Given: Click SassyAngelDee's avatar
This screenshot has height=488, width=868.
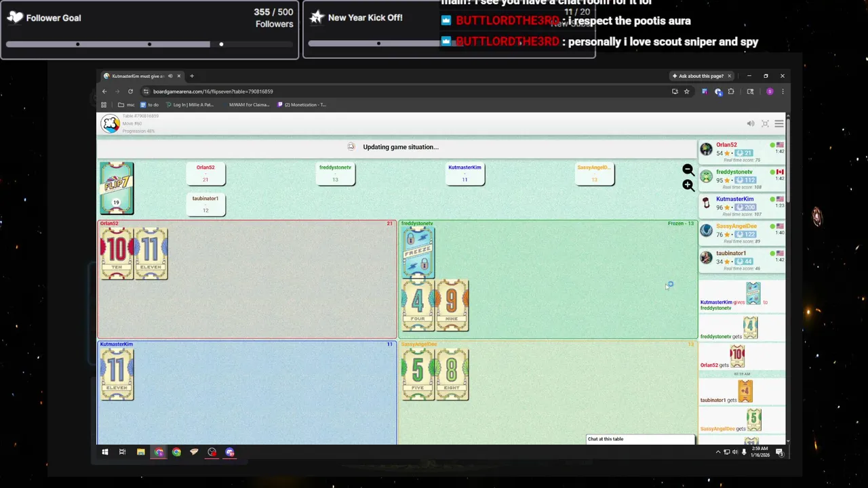Looking at the screenshot, I should coord(707,230).
